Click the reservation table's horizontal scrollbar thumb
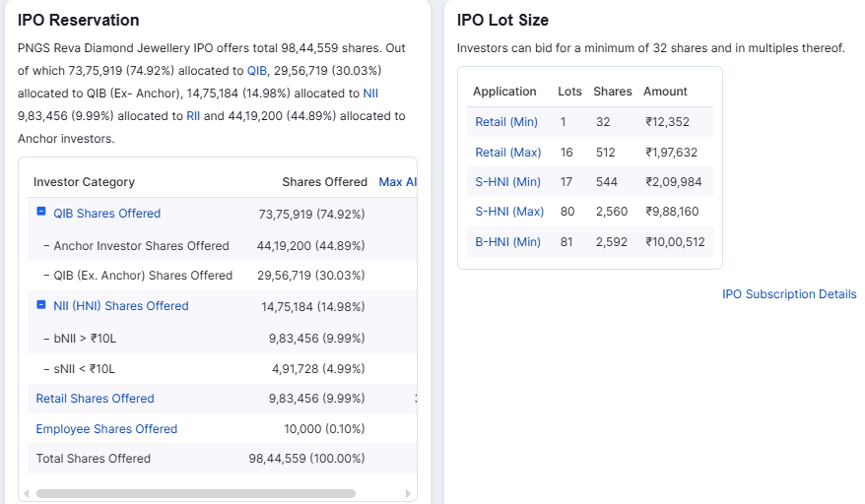The width and height of the screenshot is (865, 504). 196,493
